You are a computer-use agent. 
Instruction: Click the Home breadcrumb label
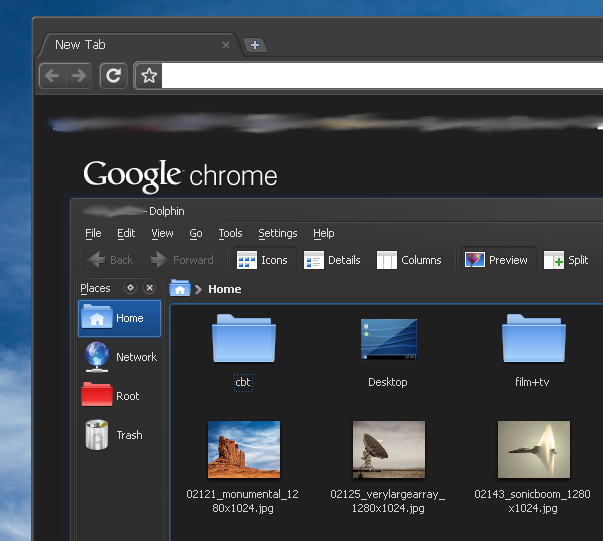225,289
